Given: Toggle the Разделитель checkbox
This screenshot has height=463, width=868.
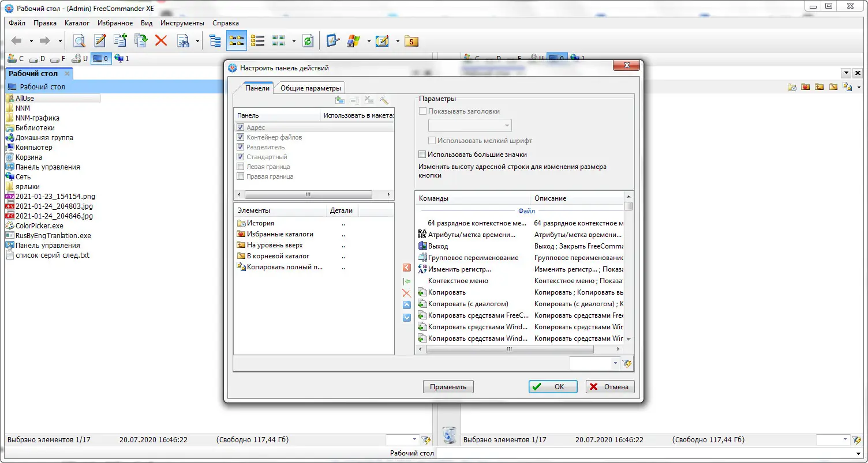Looking at the screenshot, I should (x=241, y=147).
